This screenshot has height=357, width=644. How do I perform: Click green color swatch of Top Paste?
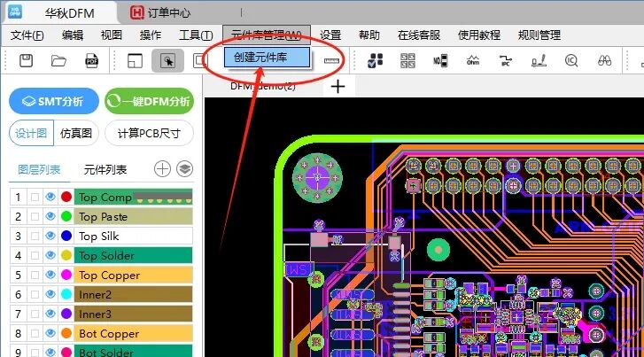66,216
